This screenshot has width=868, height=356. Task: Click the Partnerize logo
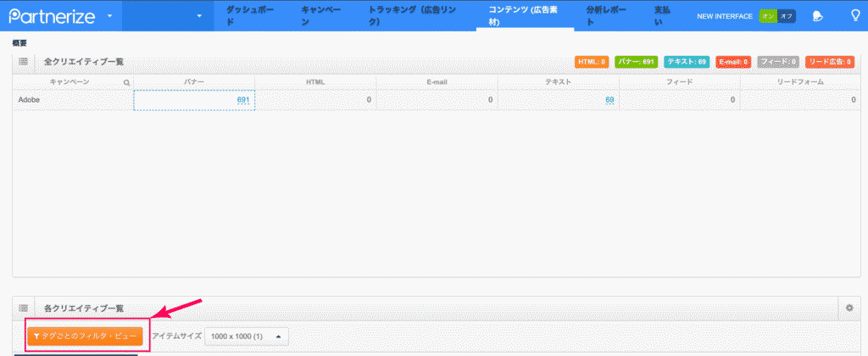(51, 16)
